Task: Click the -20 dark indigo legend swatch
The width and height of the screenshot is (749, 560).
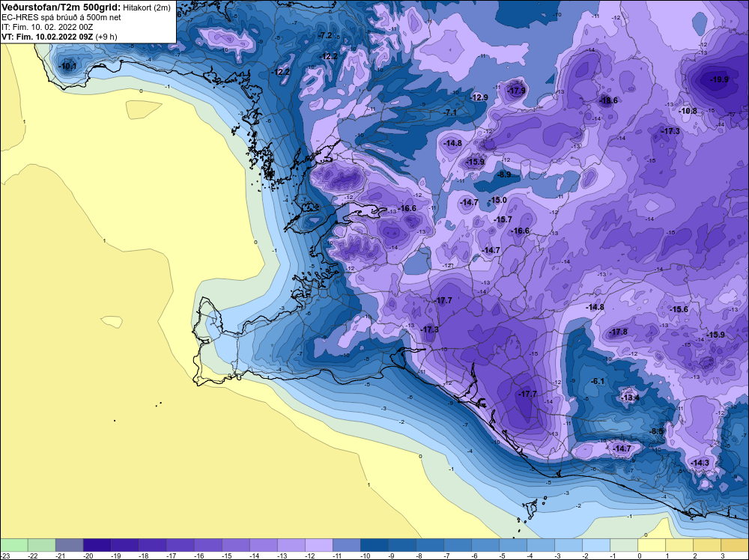Action: point(97,545)
